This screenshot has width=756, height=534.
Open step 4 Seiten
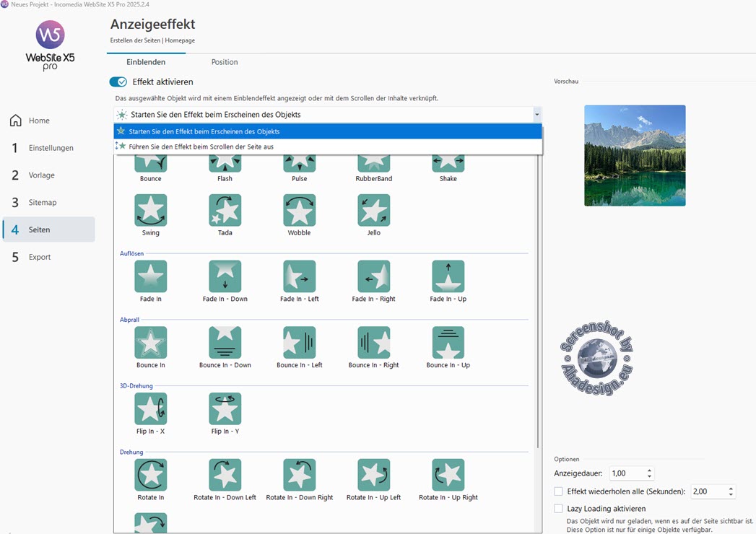coord(48,230)
